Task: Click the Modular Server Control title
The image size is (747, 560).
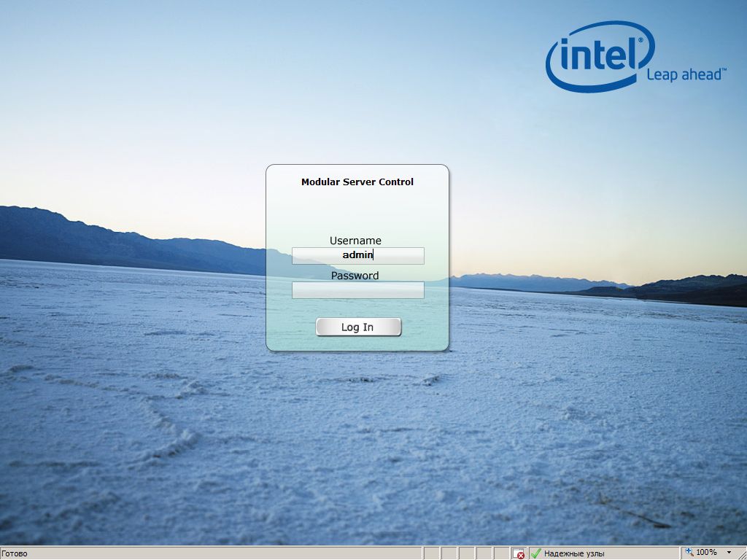Action: click(357, 182)
